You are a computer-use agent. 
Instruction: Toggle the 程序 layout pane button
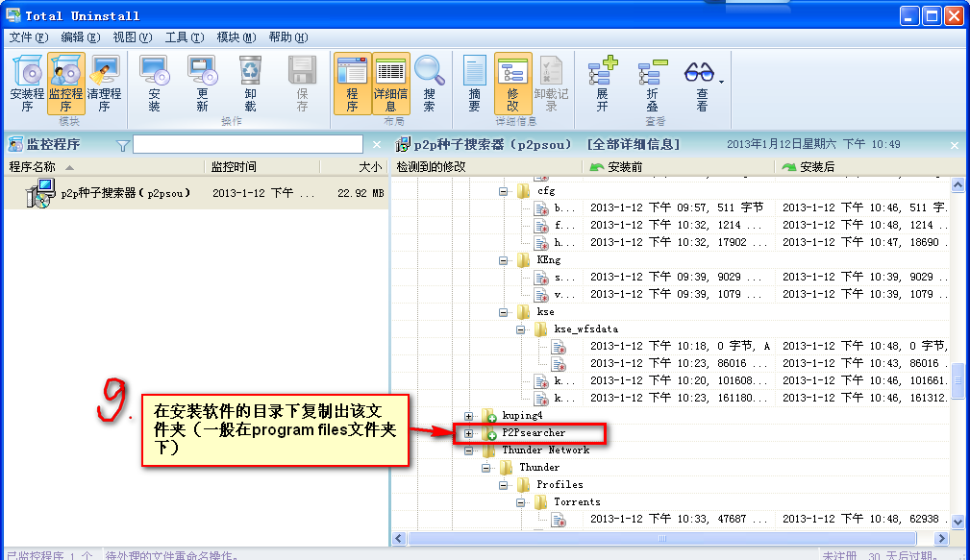coord(352,84)
